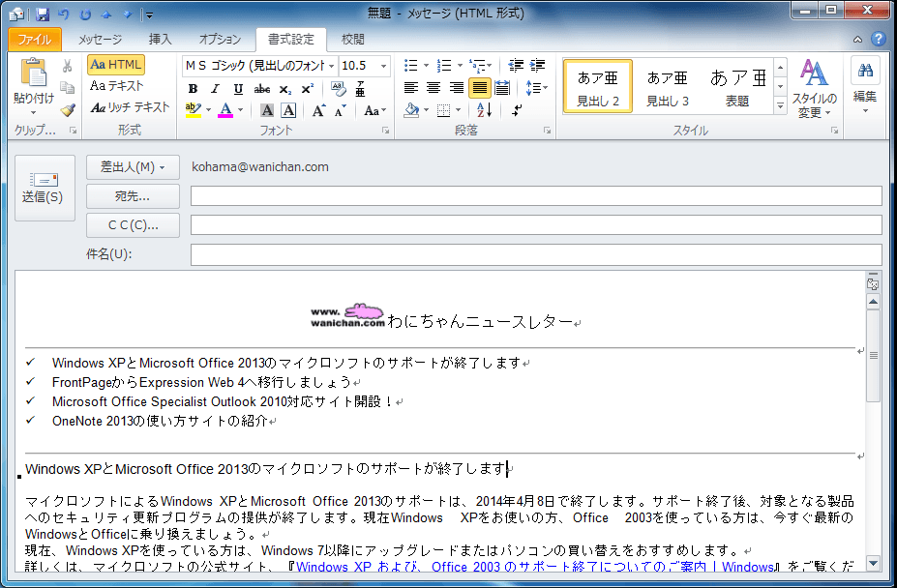
Task: Click the Clear Formatting eraser icon
Action: 338,89
